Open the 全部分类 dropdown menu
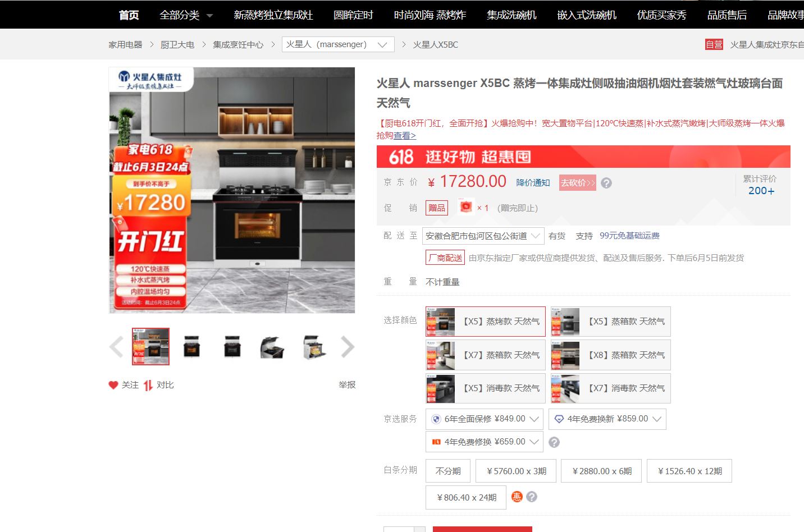 coord(186,15)
